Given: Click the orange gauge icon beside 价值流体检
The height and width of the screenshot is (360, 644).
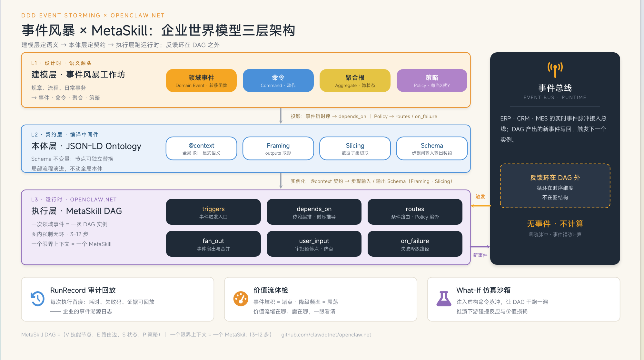Looking at the screenshot, I should click(241, 299).
